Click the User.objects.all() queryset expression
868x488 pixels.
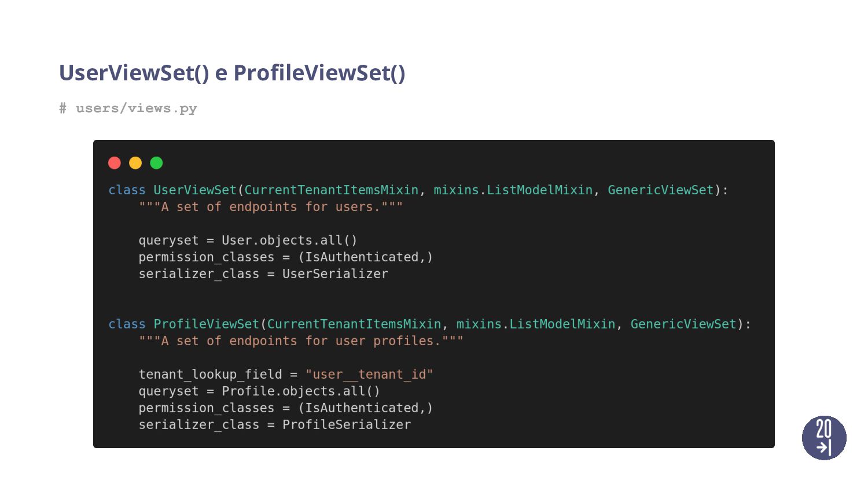(x=289, y=240)
